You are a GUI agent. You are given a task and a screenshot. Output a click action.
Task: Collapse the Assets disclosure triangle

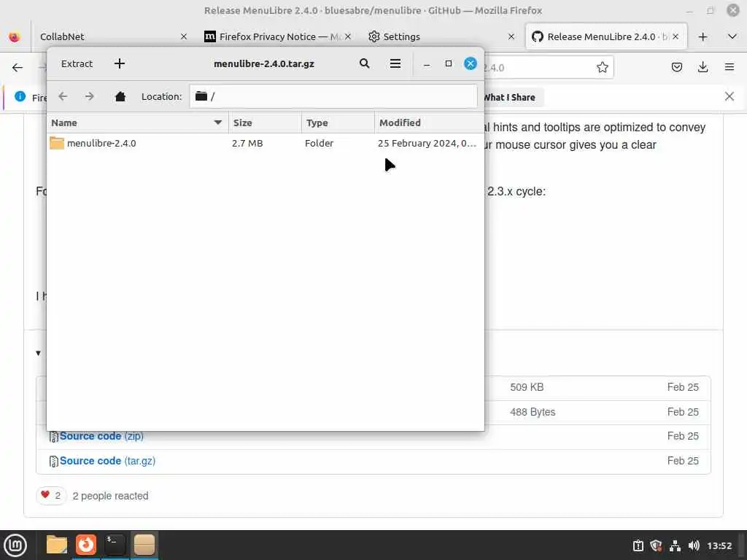pyautogui.click(x=38, y=353)
